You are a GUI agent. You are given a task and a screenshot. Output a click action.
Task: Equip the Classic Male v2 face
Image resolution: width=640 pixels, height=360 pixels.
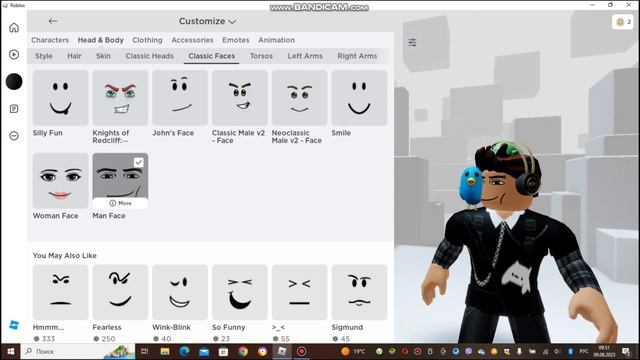240,98
